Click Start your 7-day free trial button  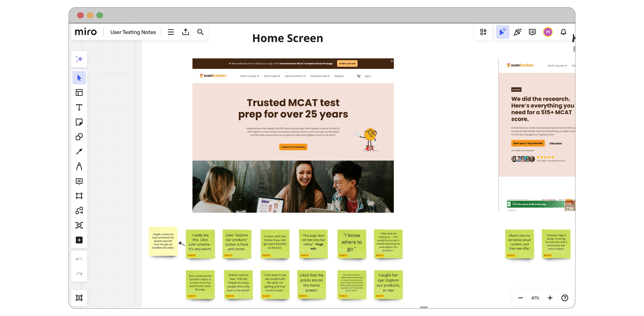point(528,143)
